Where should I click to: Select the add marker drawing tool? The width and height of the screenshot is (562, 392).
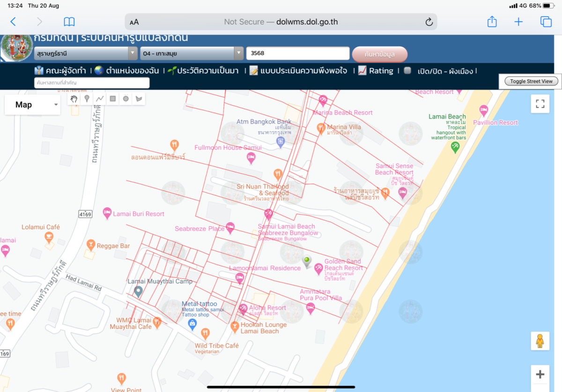point(87,99)
